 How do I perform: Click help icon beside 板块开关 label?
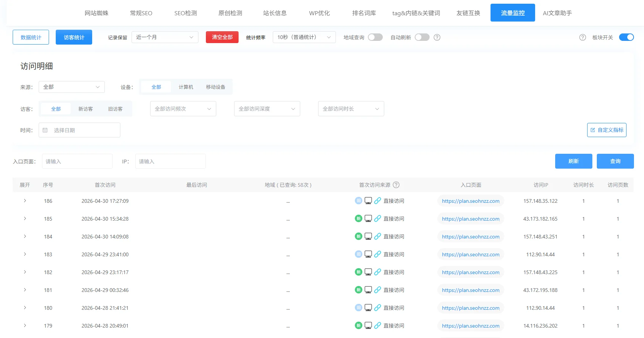click(x=583, y=37)
